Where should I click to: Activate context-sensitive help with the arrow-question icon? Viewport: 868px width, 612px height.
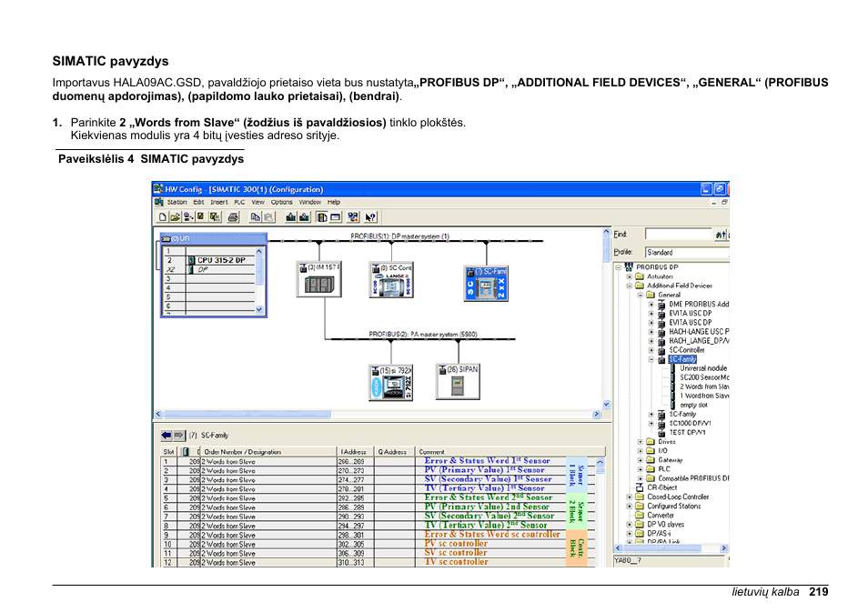point(370,216)
